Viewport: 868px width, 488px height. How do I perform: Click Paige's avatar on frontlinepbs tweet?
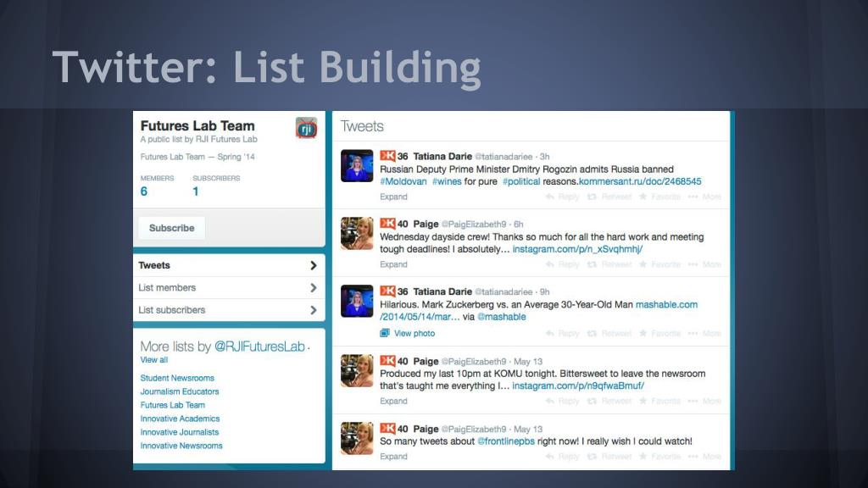click(x=357, y=438)
